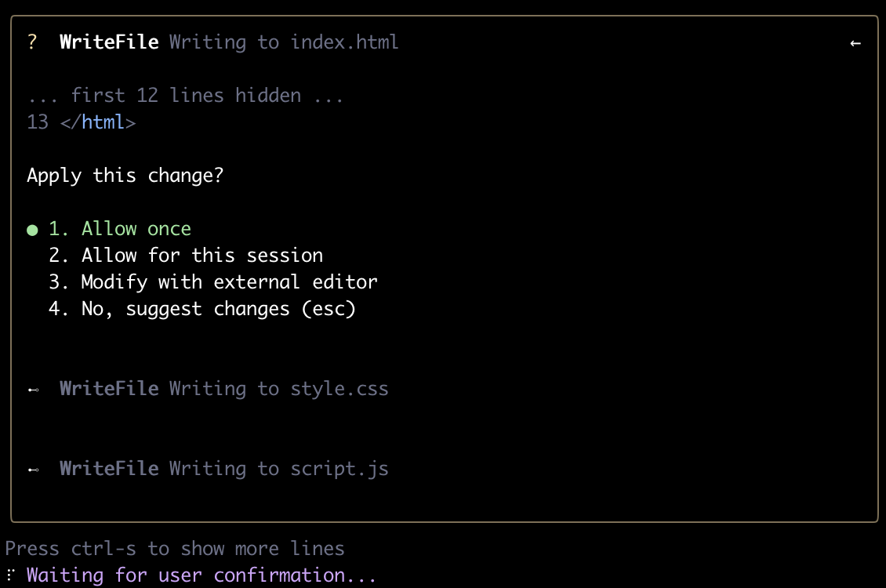Viewport: 886px width, 588px height.
Task: Choose No, suggest changes (esc)
Action: (x=202, y=309)
